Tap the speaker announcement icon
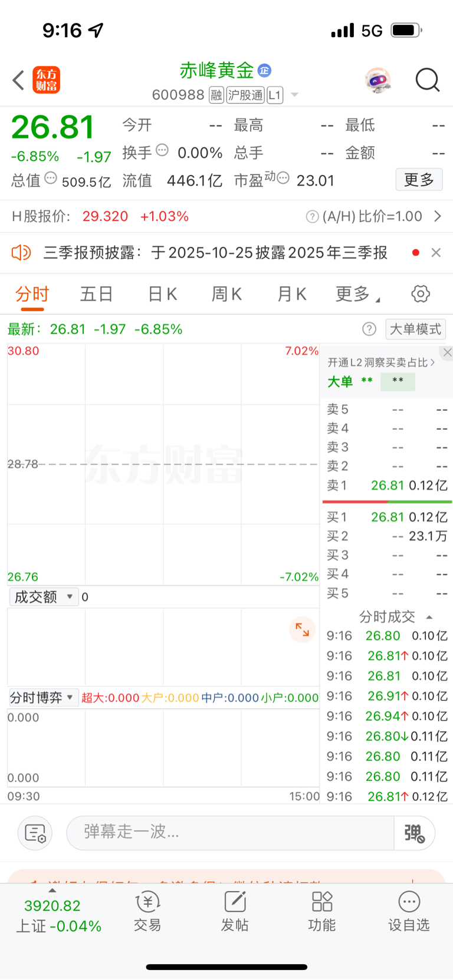453x980 pixels. point(21,253)
